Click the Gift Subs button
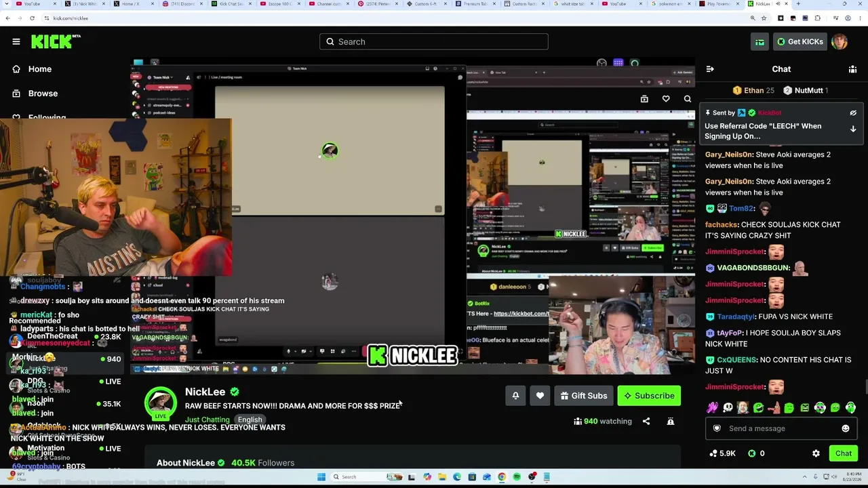 click(584, 396)
